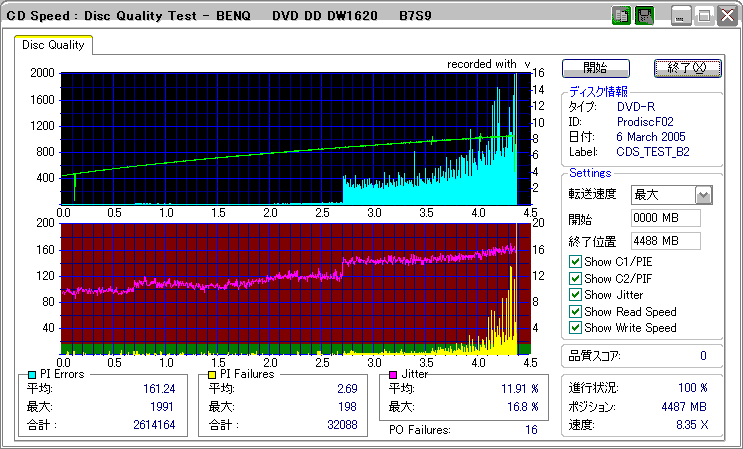Click the Jitter average 11.91 %

click(x=520, y=389)
